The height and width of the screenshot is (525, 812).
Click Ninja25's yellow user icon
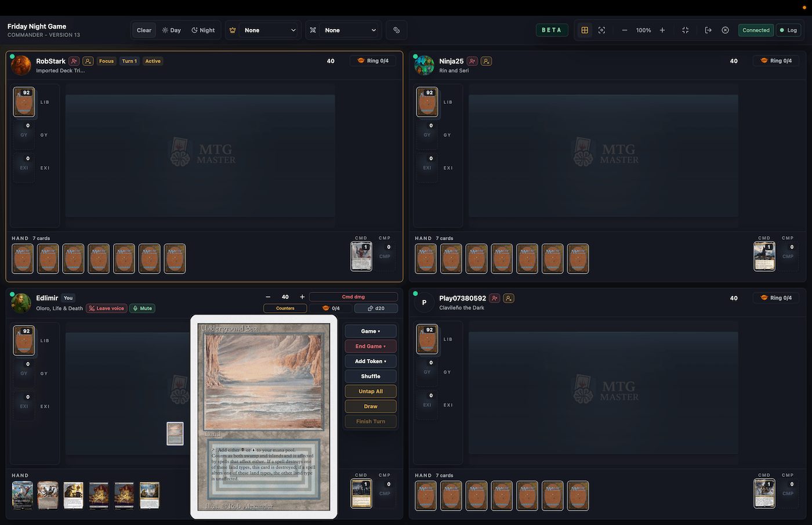487,61
